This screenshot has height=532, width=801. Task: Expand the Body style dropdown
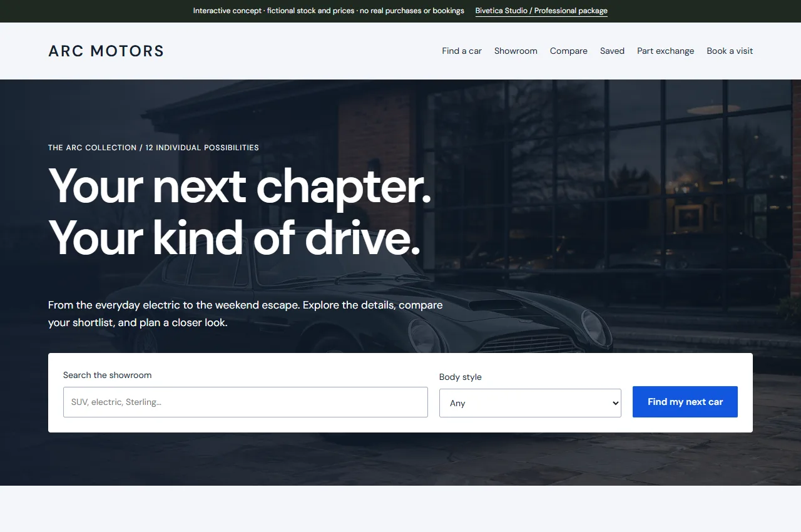click(530, 403)
